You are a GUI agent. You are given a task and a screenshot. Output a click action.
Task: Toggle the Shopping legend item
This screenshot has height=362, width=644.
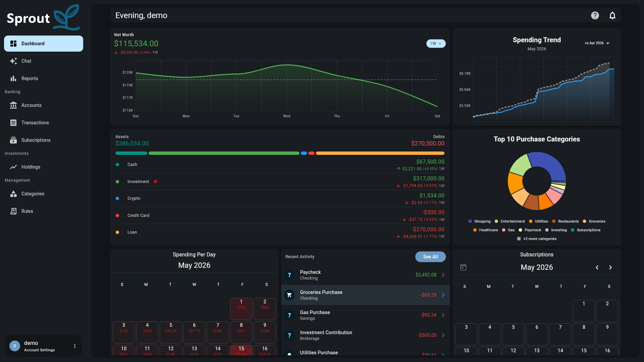479,221
